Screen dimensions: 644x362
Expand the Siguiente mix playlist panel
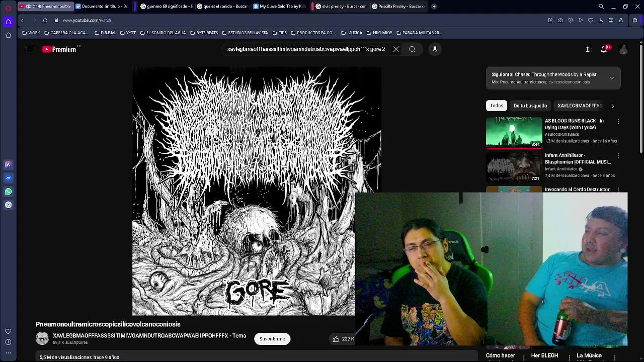pyautogui.click(x=611, y=78)
